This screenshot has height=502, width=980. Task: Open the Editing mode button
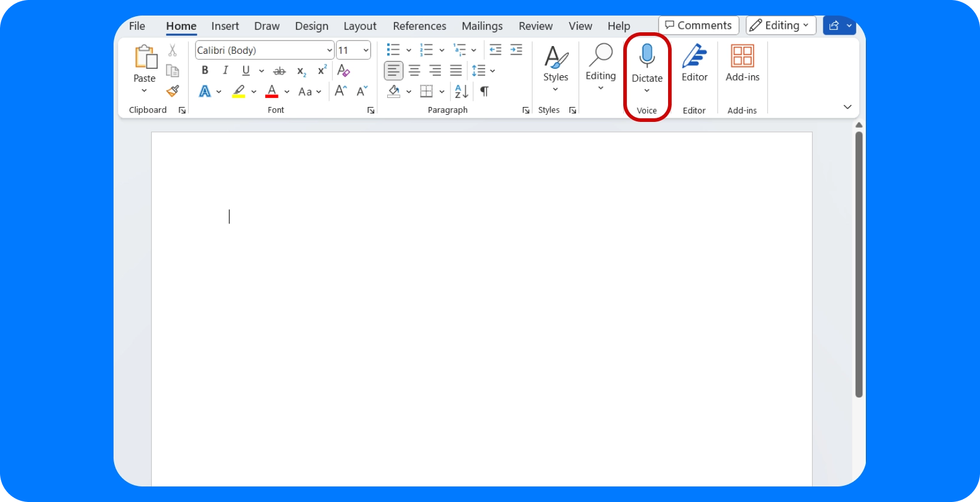781,25
